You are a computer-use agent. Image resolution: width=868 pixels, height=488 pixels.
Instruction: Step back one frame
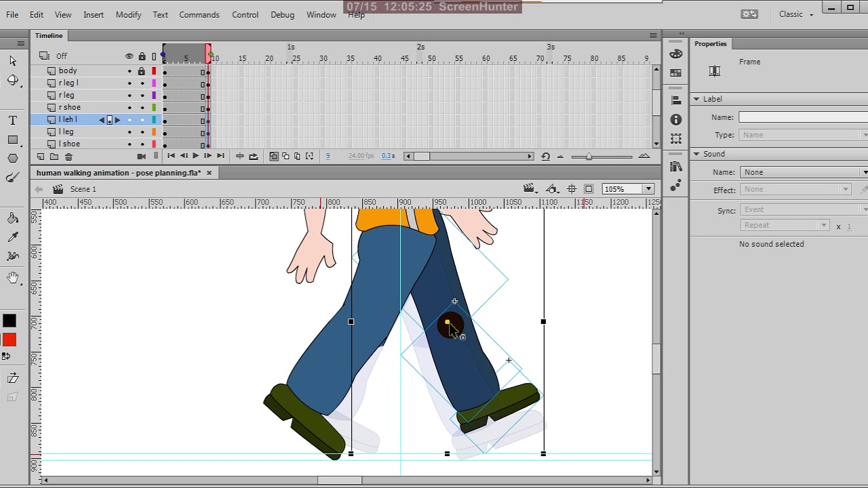pos(183,157)
